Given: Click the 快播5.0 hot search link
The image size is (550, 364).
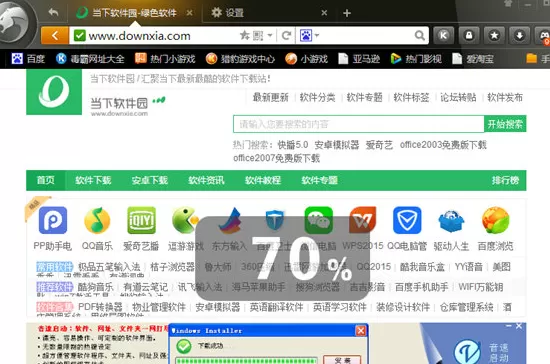Looking at the screenshot, I should coord(293,145).
